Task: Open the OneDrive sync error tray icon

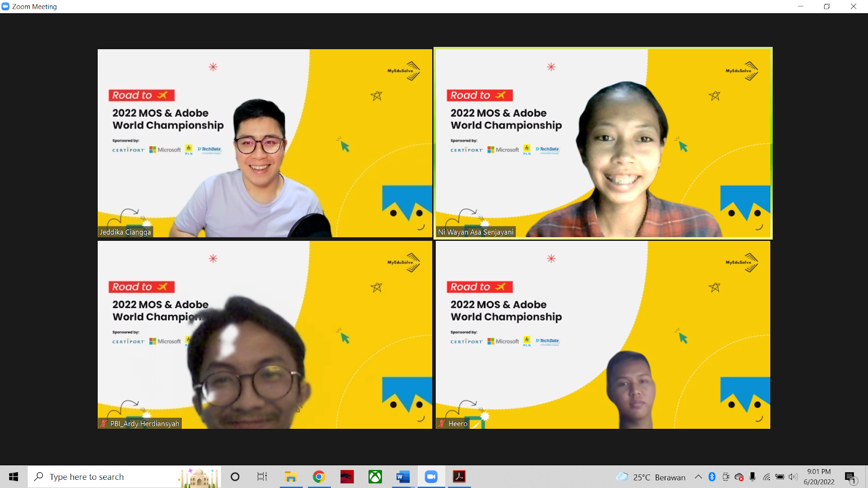Action: coord(739,477)
